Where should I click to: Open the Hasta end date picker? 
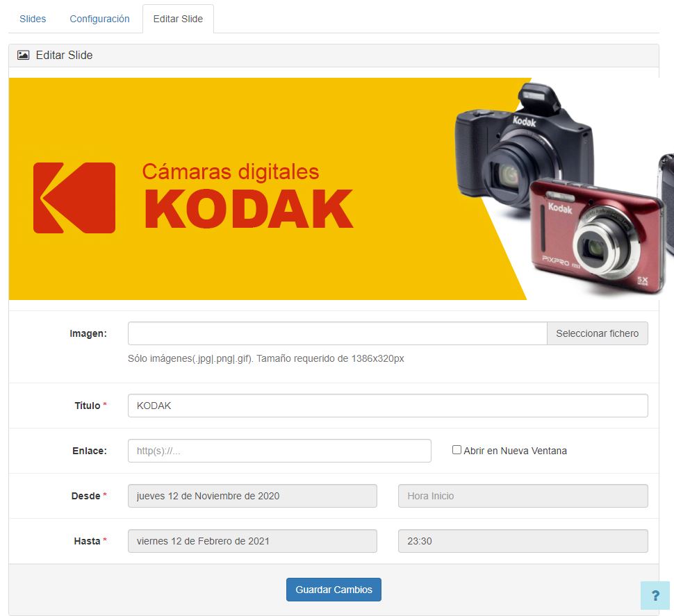tap(252, 541)
